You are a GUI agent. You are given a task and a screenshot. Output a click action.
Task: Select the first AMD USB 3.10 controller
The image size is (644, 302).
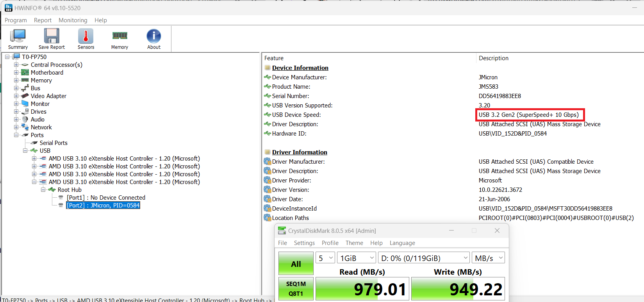click(124, 158)
